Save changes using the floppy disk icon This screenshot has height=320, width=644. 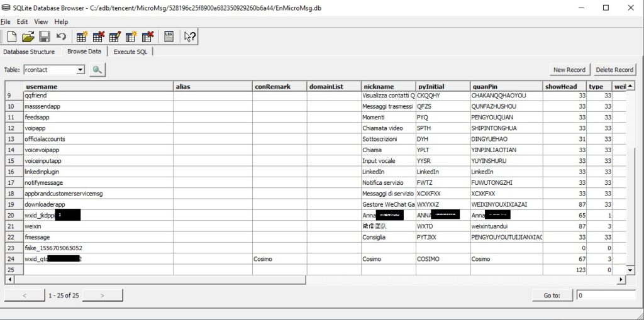[x=45, y=37]
